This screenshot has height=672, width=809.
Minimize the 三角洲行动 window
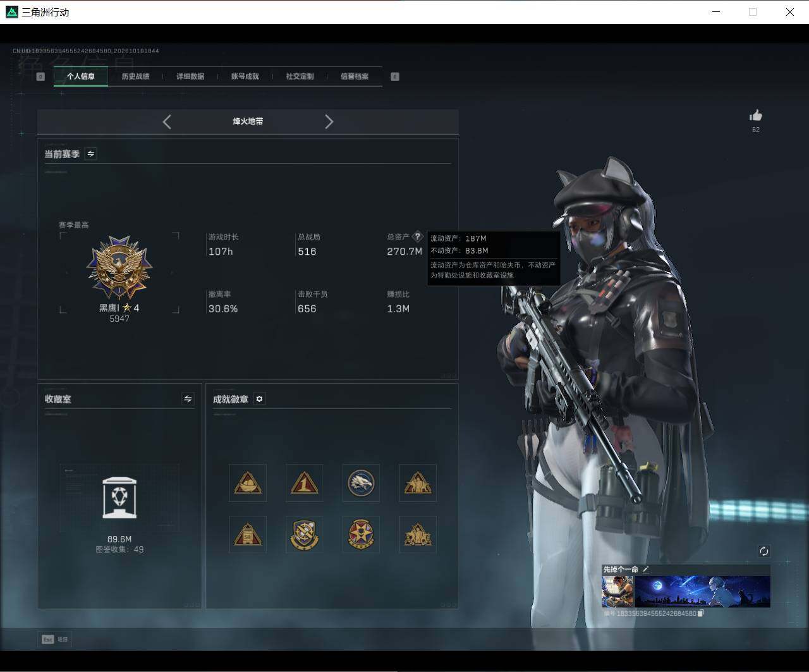coord(716,12)
